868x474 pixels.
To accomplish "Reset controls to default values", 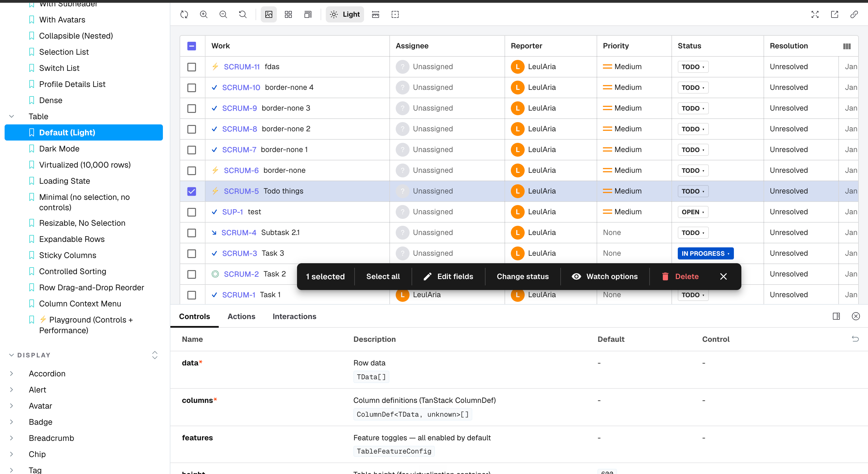I will tap(855, 339).
